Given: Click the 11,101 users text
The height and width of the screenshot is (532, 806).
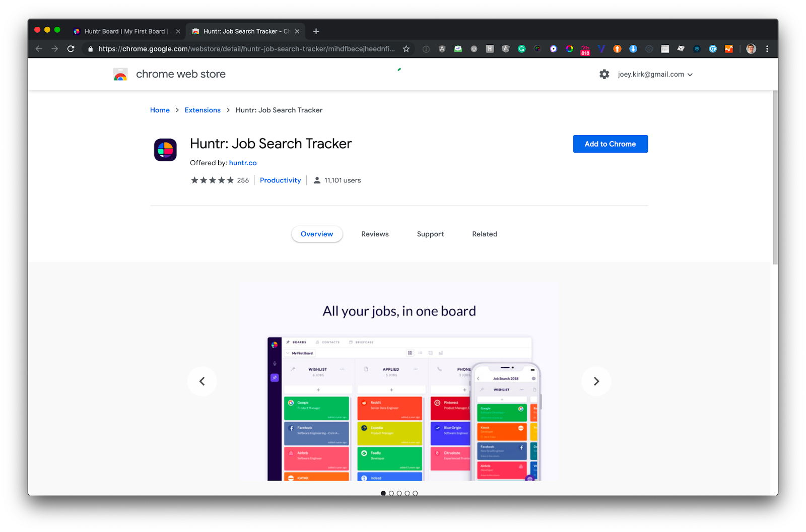Looking at the screenshot, I should tap(343, 180).
